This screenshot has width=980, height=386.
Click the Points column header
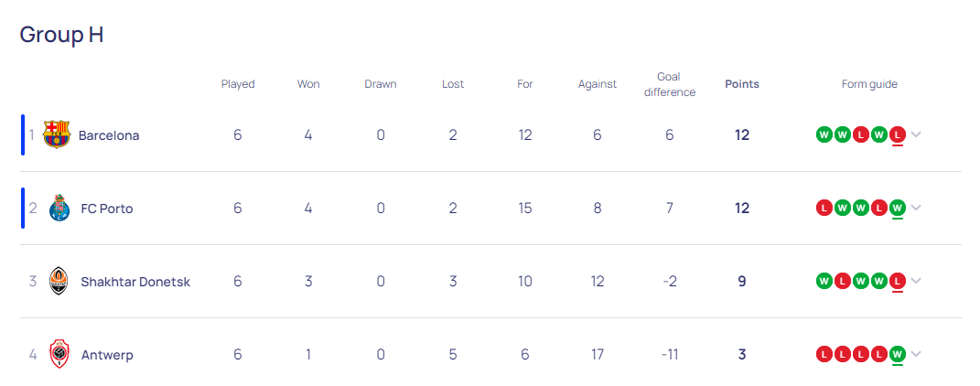(742, 84)
